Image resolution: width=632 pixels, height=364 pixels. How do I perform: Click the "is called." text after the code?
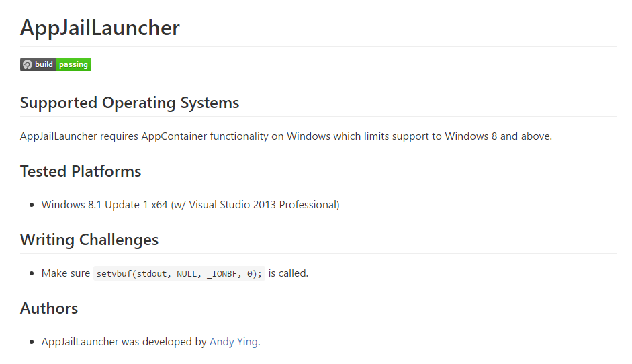288,273
